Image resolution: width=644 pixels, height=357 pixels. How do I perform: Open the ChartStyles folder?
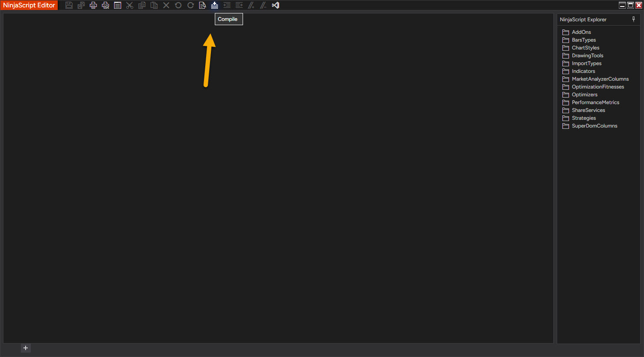581,48
